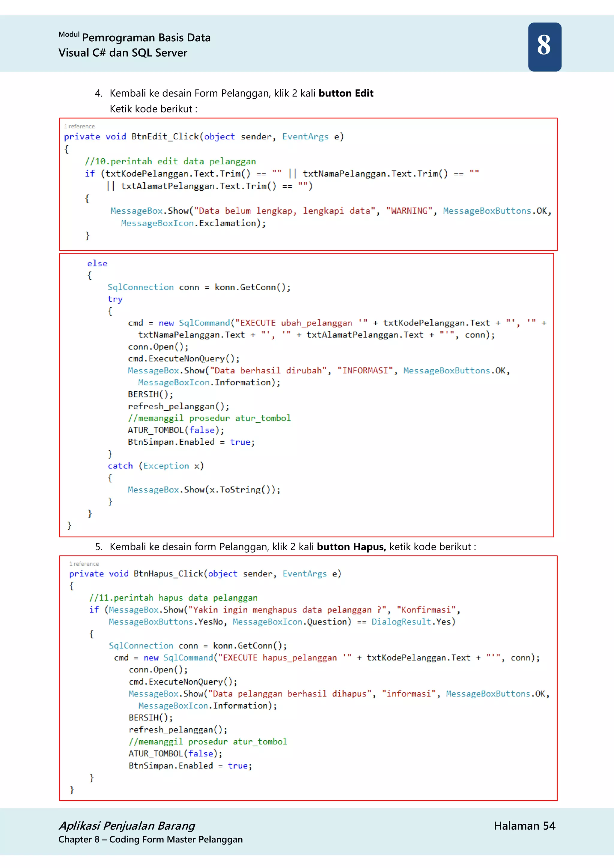Viewport: 614px width, 868px height.
Task: Click the line with txtAlamatPelanggan.Text.Trim() == ""
Action: 210,186
